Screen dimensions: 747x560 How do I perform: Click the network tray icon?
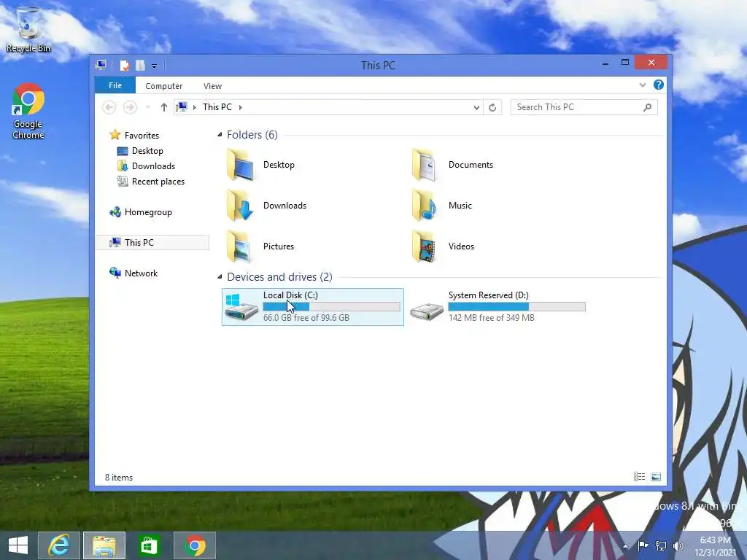(x=661, y=546)
